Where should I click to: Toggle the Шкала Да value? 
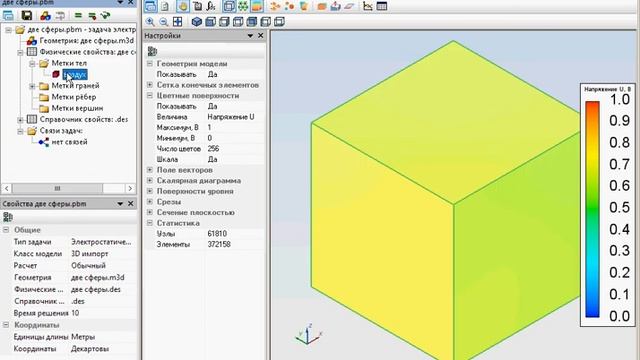212,159
